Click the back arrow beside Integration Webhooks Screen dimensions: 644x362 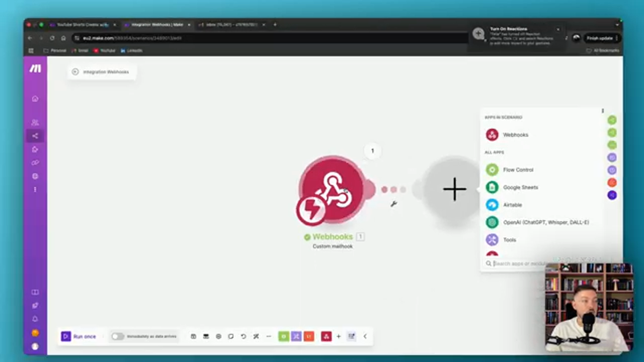coord(75,72)
